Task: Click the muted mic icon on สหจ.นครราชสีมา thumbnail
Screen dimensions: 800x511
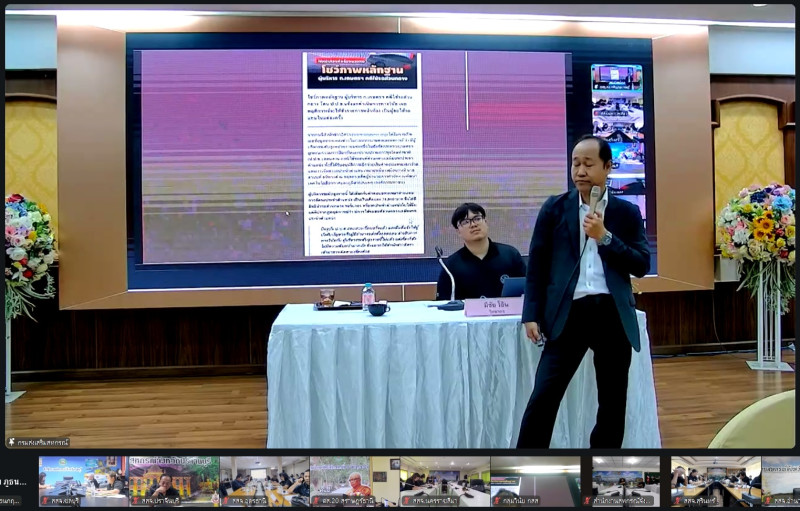Action: click(x=406, y=500)
